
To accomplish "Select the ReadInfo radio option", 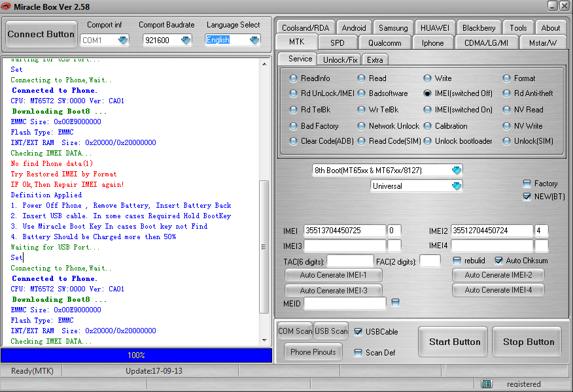I will [x=293, y=78].
